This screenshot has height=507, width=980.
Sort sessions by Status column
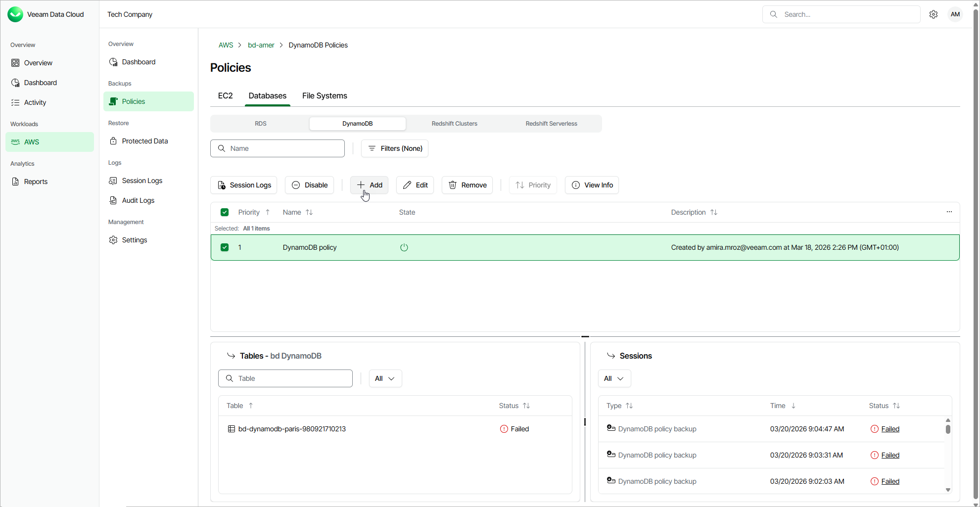click(x=896, y=406)
